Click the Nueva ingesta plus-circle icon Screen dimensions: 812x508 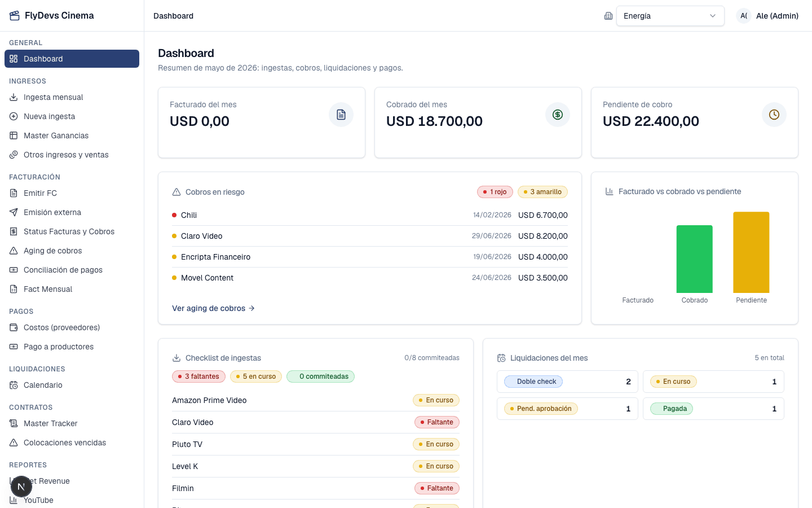coord(14,116)
